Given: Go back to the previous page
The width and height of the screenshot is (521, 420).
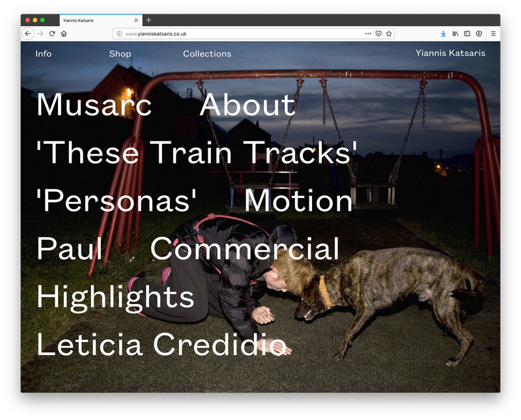Looking at the screenshot, I should coord(28,34).
